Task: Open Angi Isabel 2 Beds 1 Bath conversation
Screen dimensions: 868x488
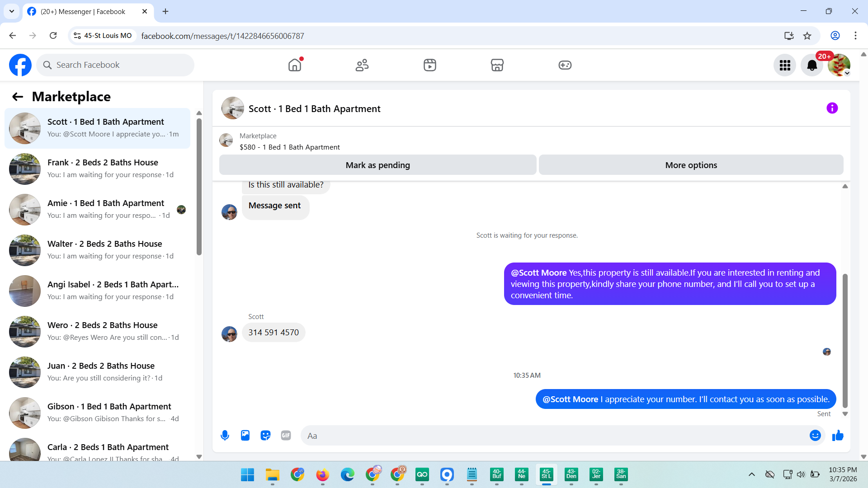Action: 97,291
